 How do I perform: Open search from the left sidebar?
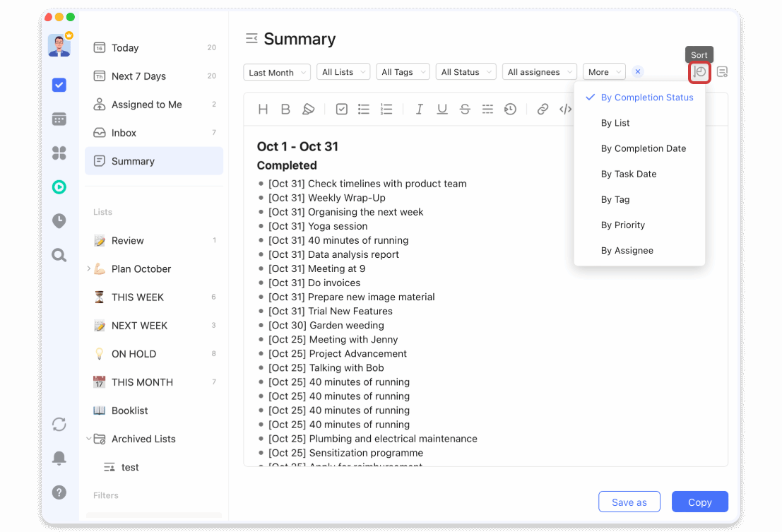[59, 255]
